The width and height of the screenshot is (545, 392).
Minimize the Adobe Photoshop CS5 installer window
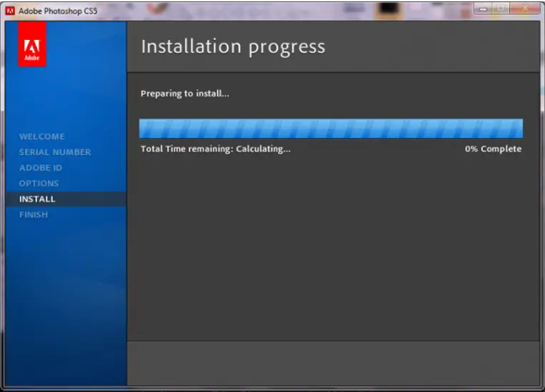pyautogui.click(x=483, y=9)
